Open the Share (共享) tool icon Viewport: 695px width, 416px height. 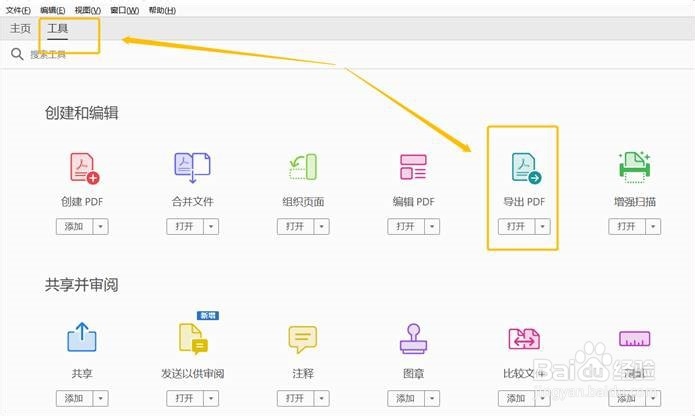[x=82, y=337]
